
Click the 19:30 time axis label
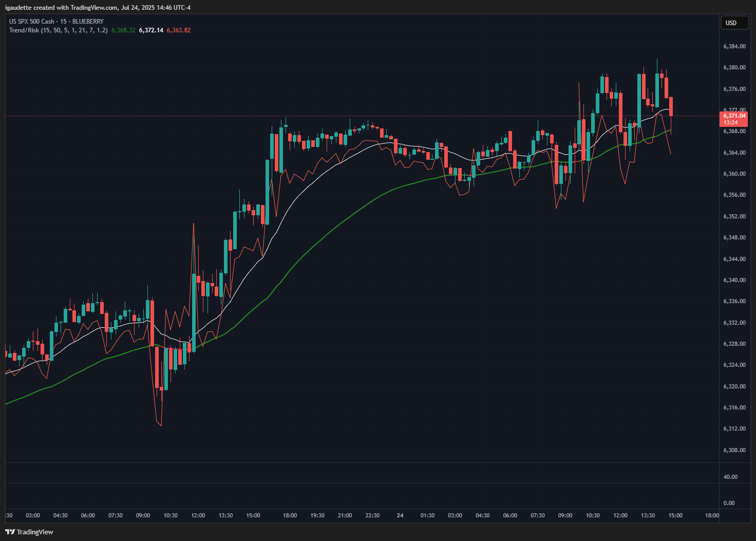[317, 516]
